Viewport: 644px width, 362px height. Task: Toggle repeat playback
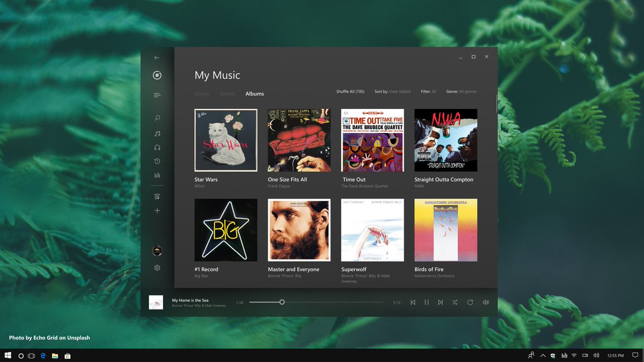tap(470, 302)
